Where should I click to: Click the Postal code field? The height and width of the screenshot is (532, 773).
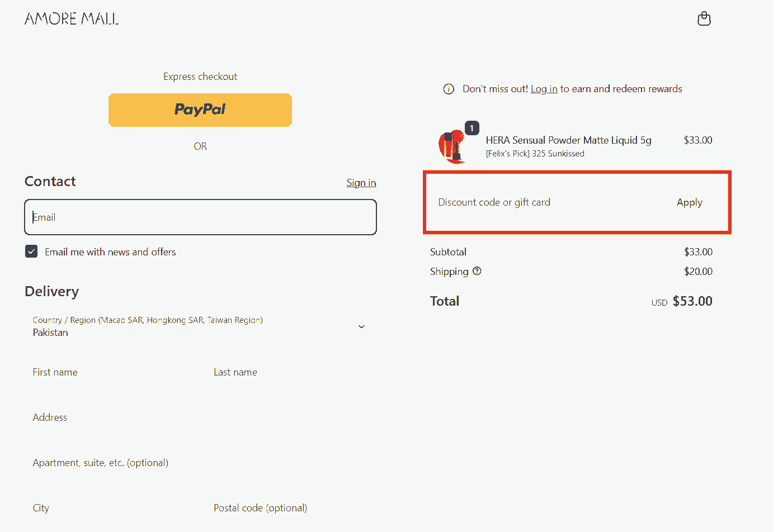(293, 508)
